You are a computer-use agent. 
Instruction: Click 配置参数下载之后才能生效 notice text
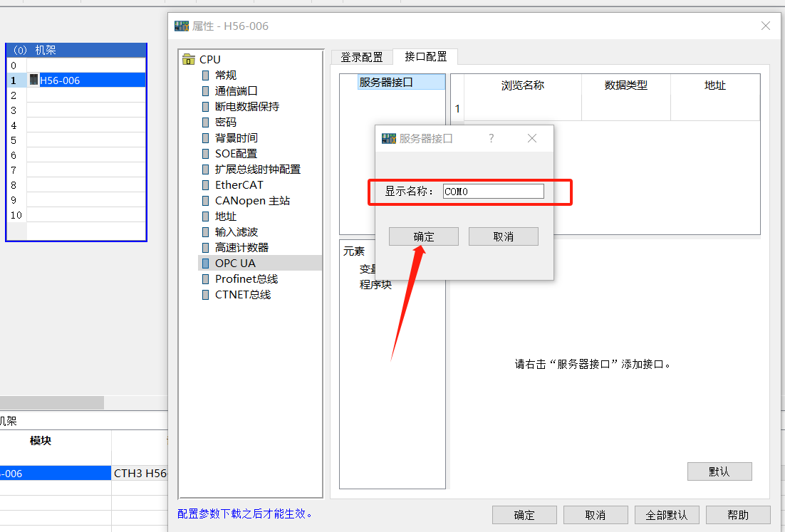245,513
